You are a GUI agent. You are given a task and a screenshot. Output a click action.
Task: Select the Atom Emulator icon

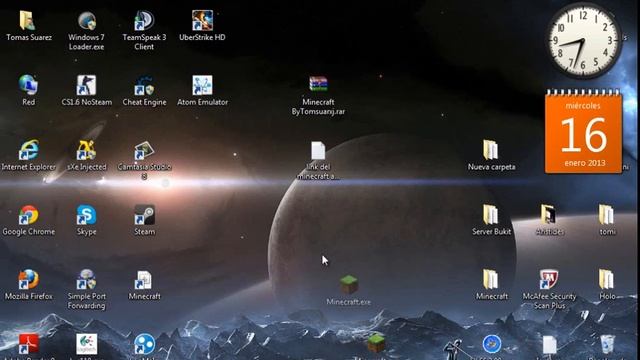[202, 85]
